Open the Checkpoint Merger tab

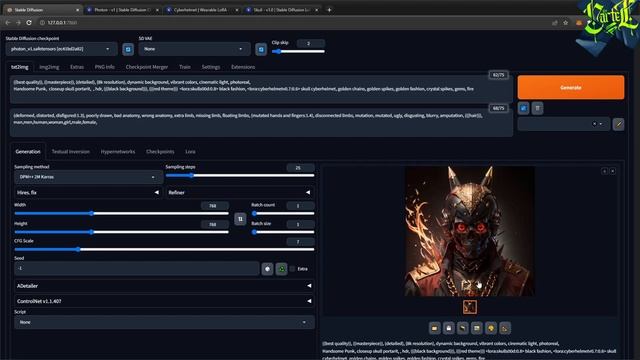[147, 67]
